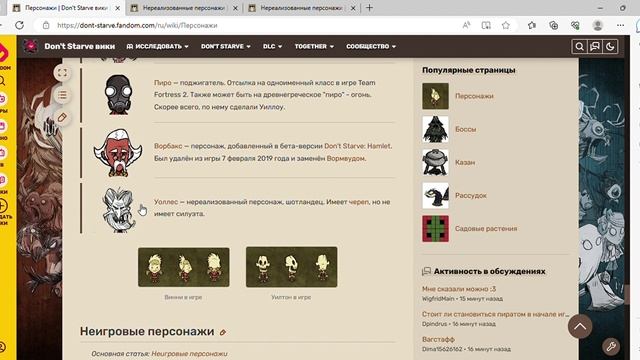Open the wrench tools button at the bottom right
This screenshot has height=360, width=640.
(611, 347)
